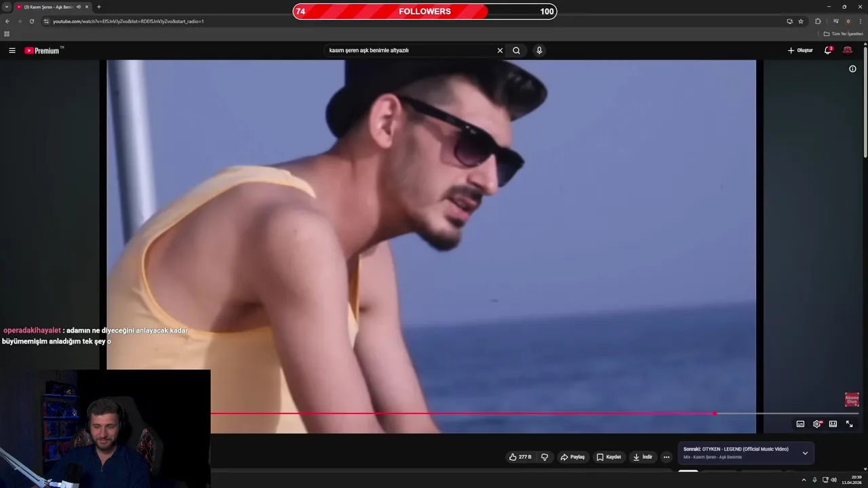Image resolution: width=868 pixels, height=488 pixels.
Task: Open the Oluştur create menu
Action: pos(800,50)
